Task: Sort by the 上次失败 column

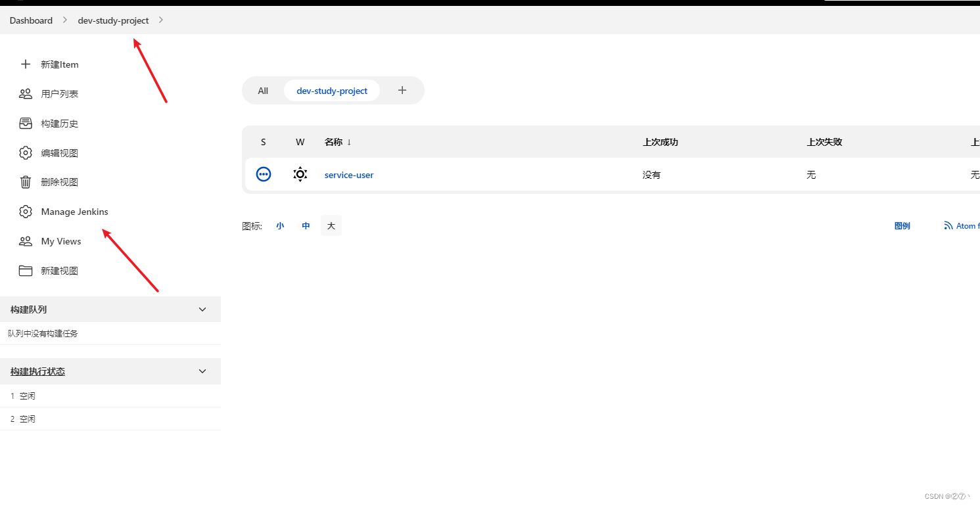Action: (x=825, y=142)
